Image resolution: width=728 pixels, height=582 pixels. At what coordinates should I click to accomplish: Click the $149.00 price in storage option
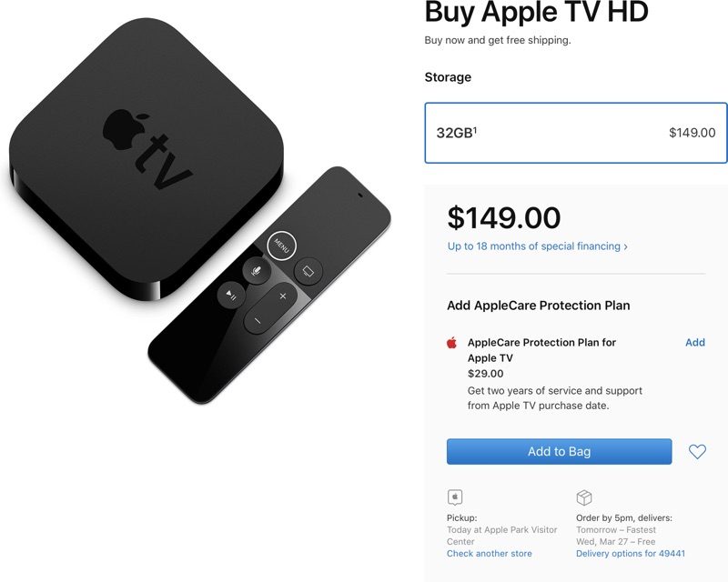tap(692, 133)
